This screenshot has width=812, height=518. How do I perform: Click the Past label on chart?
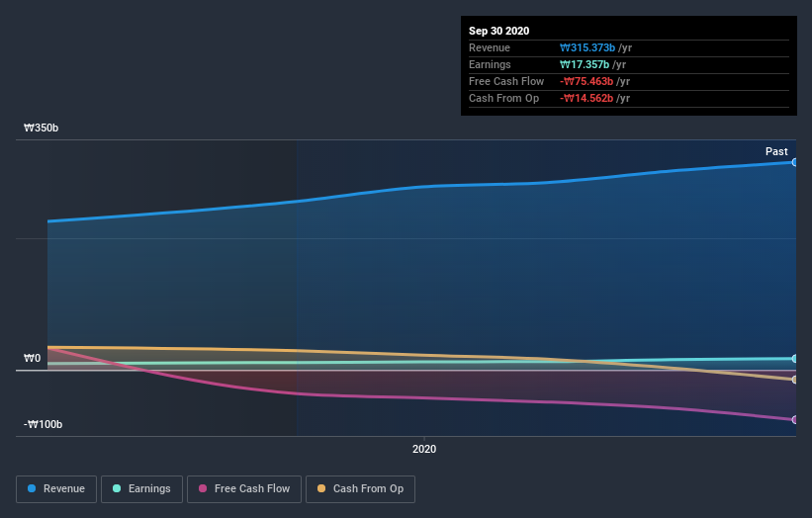pos(776,151)
